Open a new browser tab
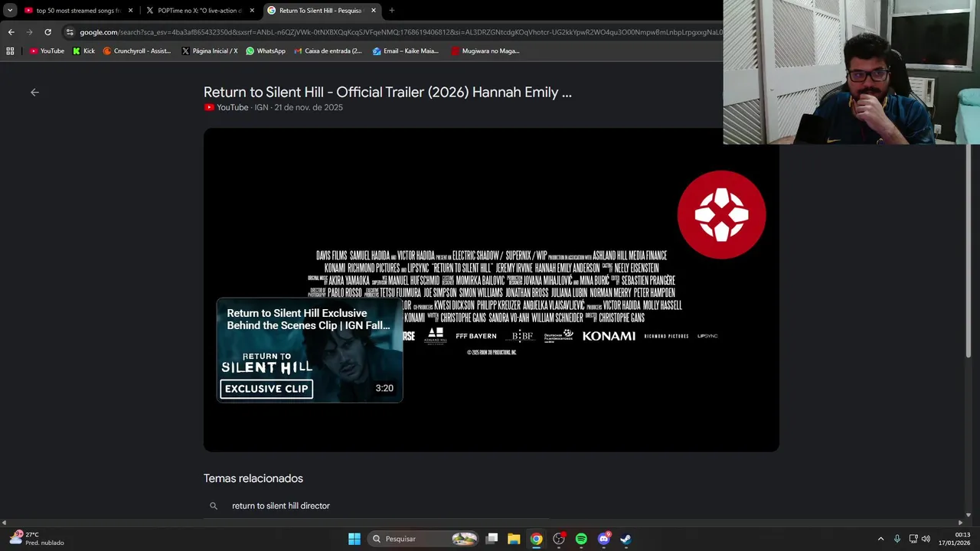Image resolution: width=980 pixels, height=551 pixels. (x=391, y=11)
